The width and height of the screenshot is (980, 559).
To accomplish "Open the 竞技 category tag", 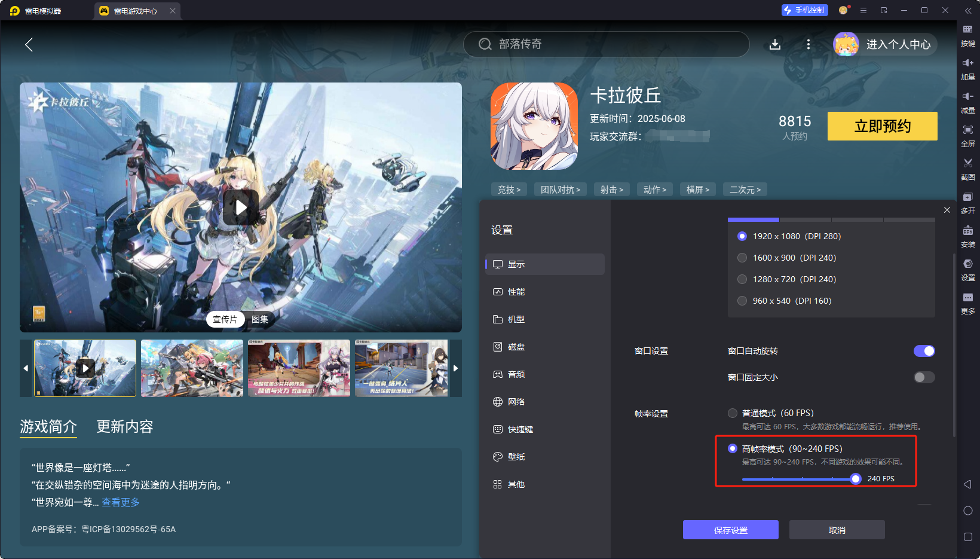I will click(x=509, y=190).
